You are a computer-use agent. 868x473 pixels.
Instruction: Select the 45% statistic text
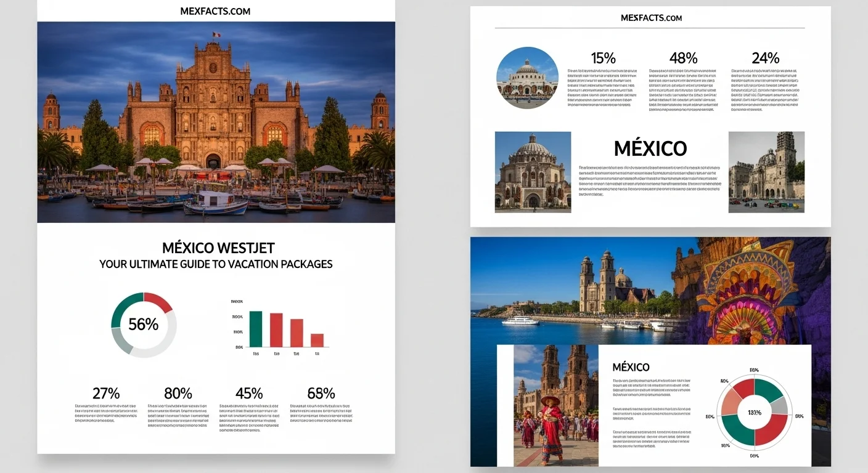[249, 393]
